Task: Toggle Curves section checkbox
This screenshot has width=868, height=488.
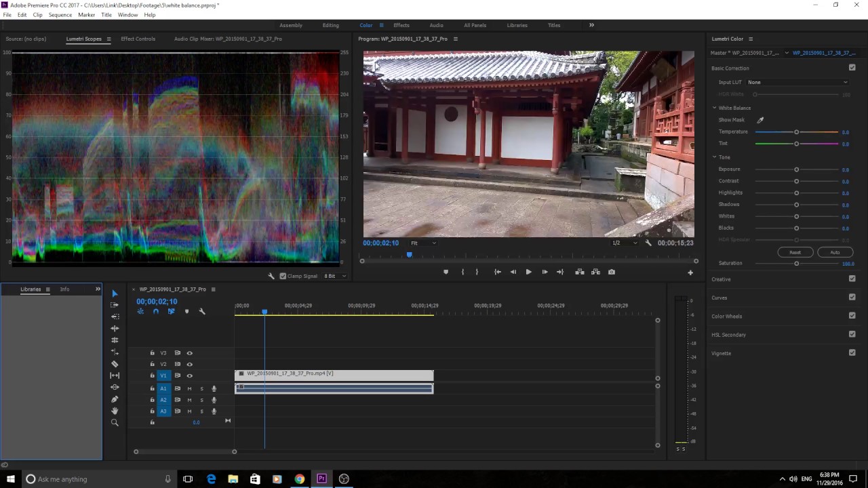Action: tap(852, 297)
